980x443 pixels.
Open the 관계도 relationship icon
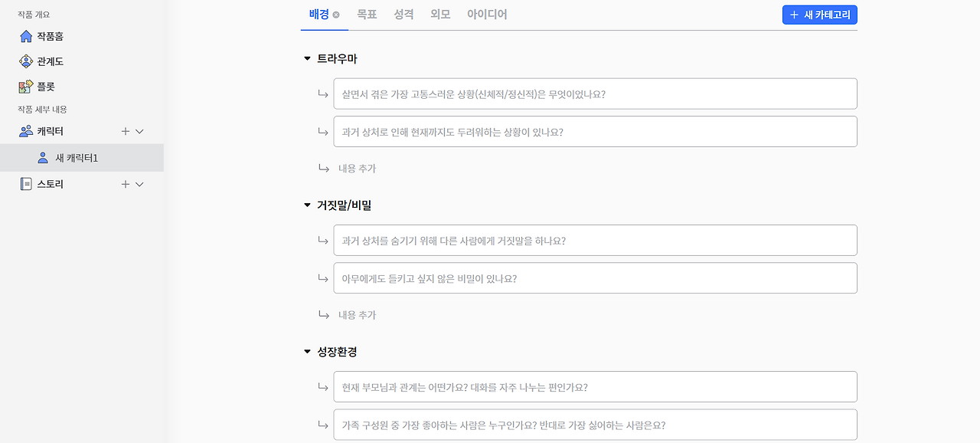click(26, 61)
